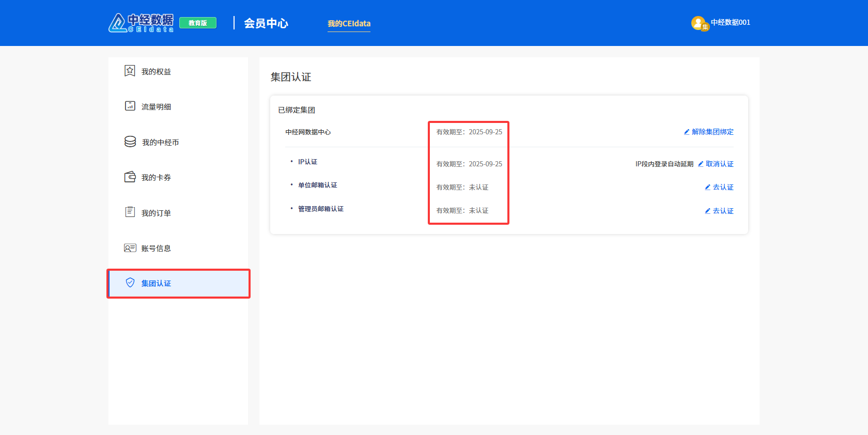Click 取消认证 for IP认证

pos(719,164)
